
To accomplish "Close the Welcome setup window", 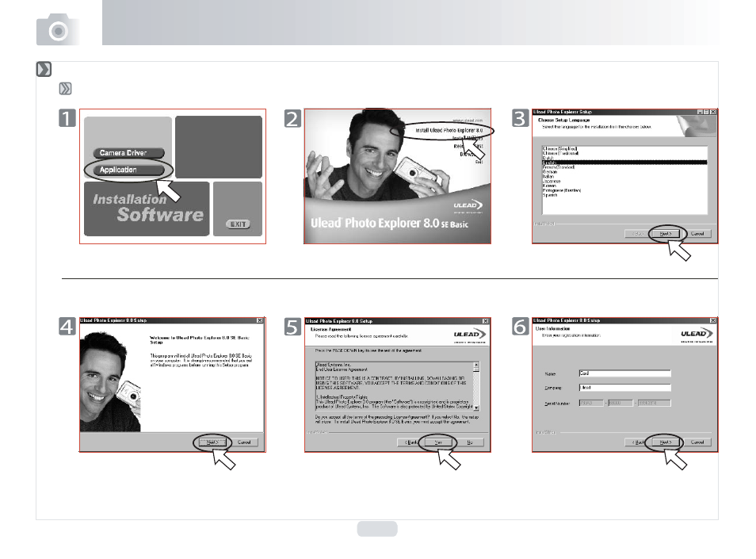I will 259,321.
